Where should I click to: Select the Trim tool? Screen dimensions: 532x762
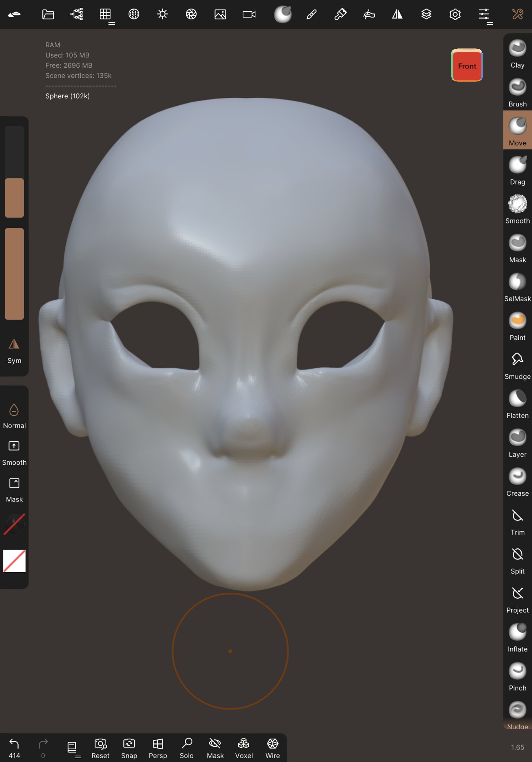[518, 521]
